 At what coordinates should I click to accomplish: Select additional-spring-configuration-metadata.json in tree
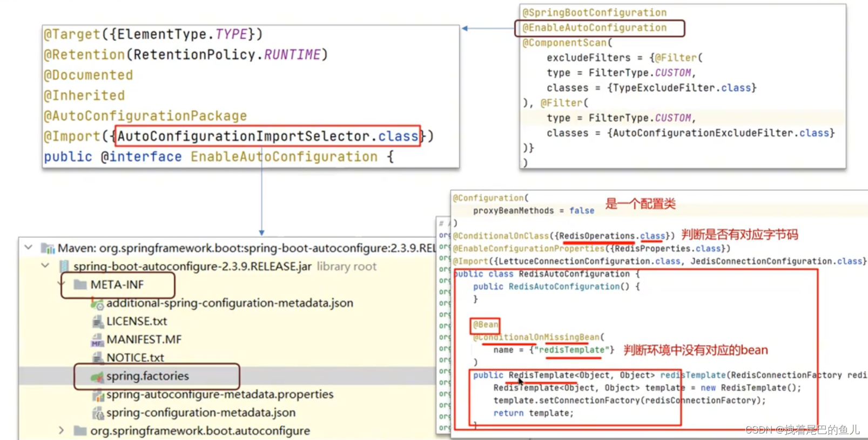pyautogui.click(x=230, y=303)
